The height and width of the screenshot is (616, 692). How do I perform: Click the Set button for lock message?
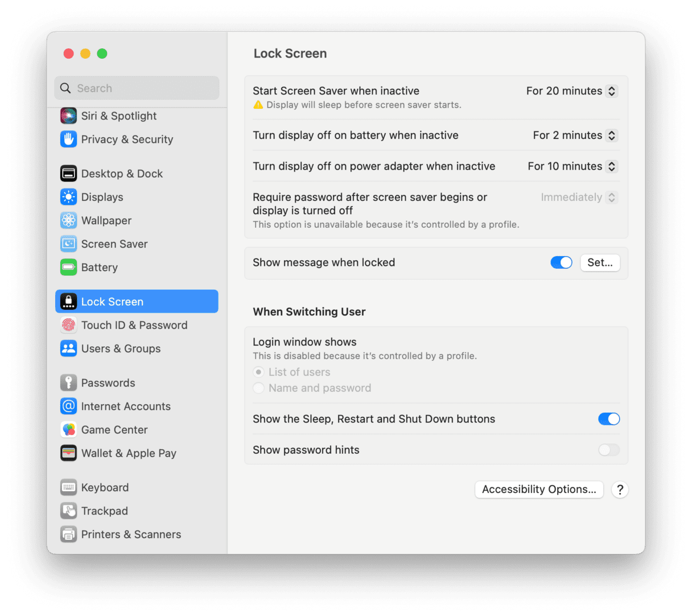pos(600,262)
